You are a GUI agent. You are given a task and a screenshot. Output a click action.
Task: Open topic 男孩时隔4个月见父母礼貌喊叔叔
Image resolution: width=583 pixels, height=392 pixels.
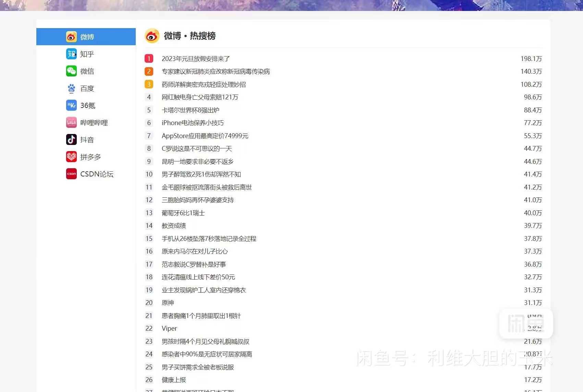(206, 341)
